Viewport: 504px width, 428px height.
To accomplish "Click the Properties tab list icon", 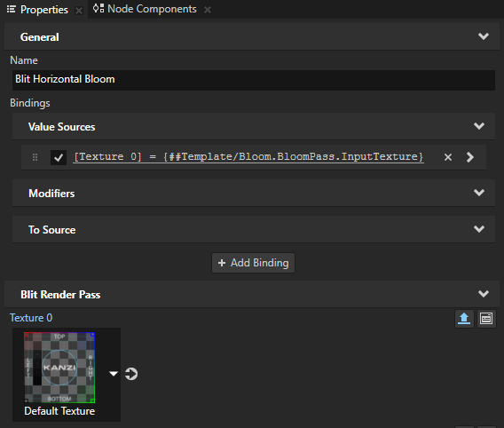I will click(x=12, y=9).
